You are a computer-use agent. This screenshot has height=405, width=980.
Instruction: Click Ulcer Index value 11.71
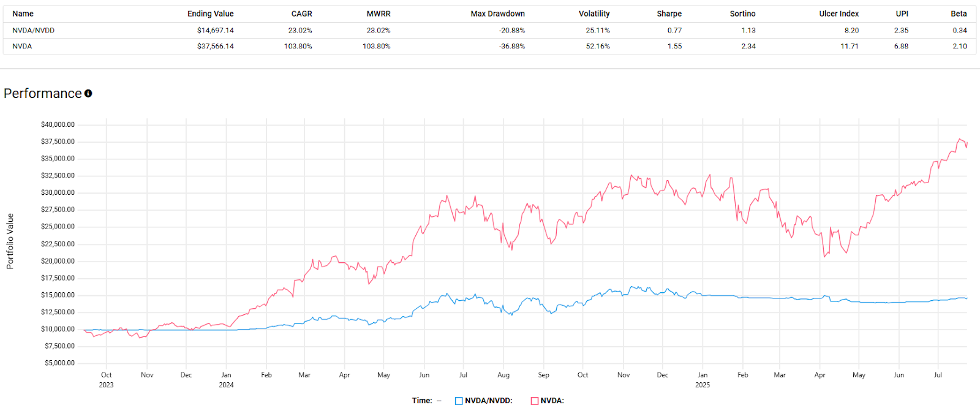(x=850, y=46)
